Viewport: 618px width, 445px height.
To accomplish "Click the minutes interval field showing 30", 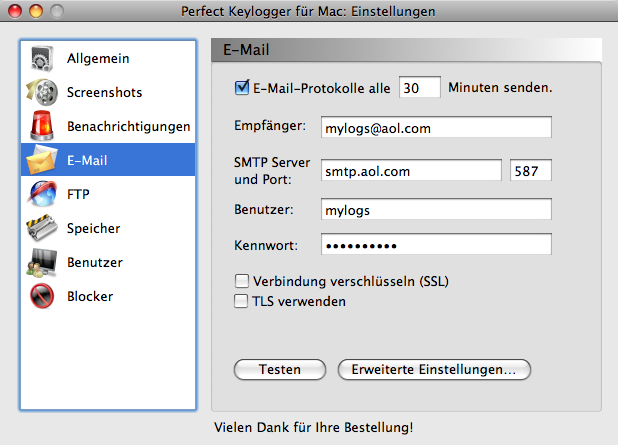I will 420,87.
